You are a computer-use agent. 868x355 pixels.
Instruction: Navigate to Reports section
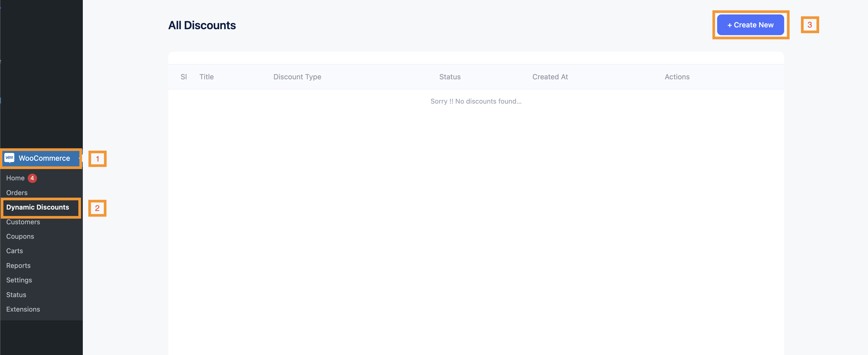(x=18, y=264)
